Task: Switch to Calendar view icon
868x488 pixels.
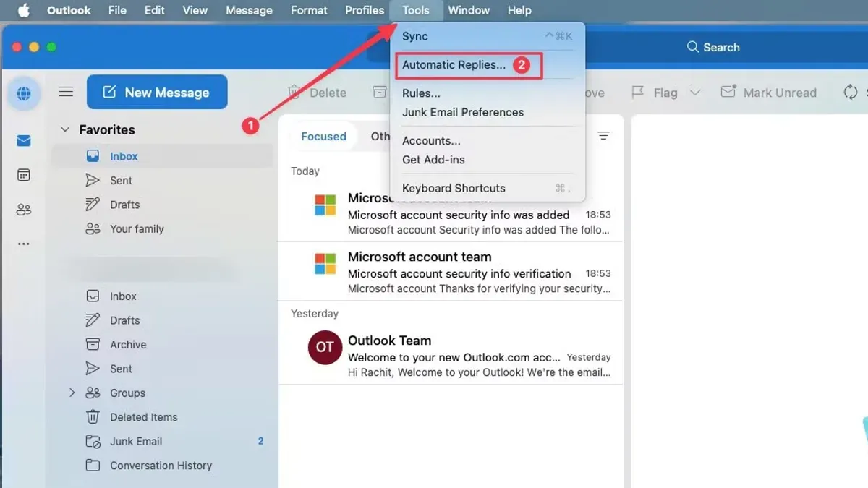Action: point(24,175)
